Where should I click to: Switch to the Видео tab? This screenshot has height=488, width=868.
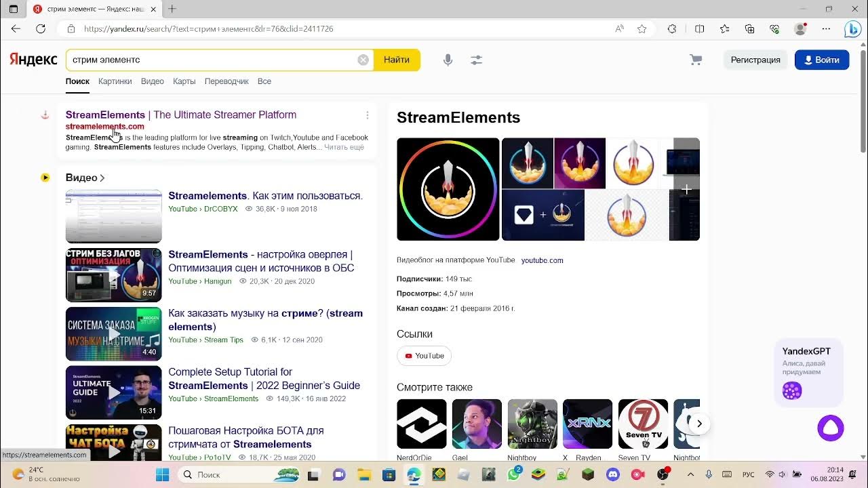point(153,81)
